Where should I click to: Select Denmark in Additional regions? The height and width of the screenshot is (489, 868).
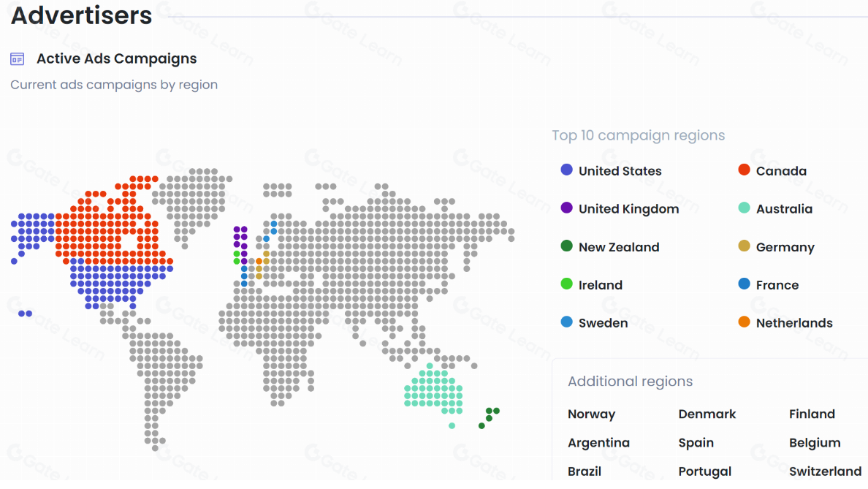(x=707, y=414)
